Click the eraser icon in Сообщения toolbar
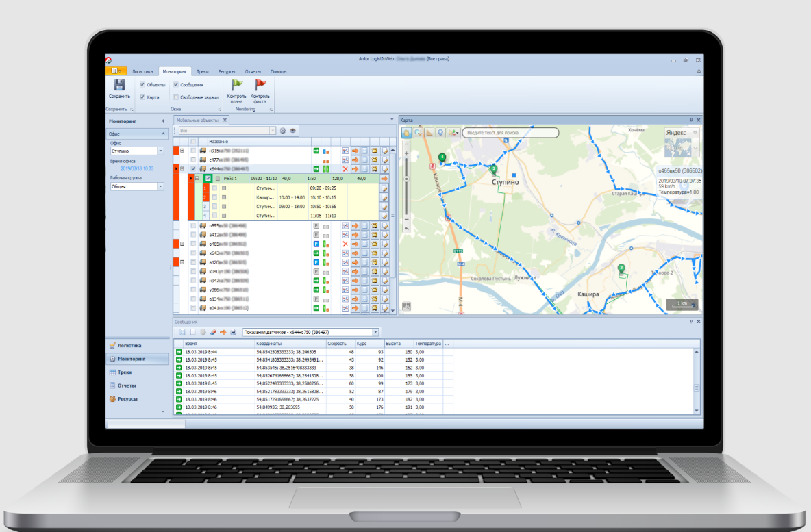 click(213, 333)
